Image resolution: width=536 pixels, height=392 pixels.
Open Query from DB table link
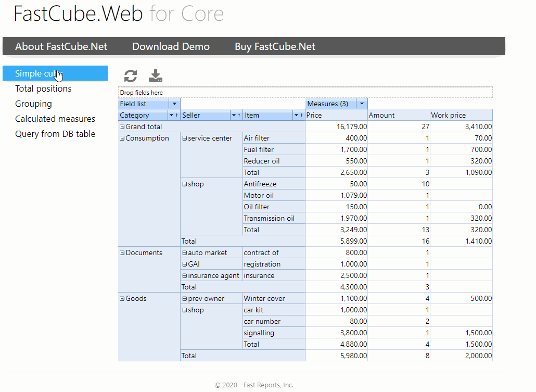click(55, 134)
